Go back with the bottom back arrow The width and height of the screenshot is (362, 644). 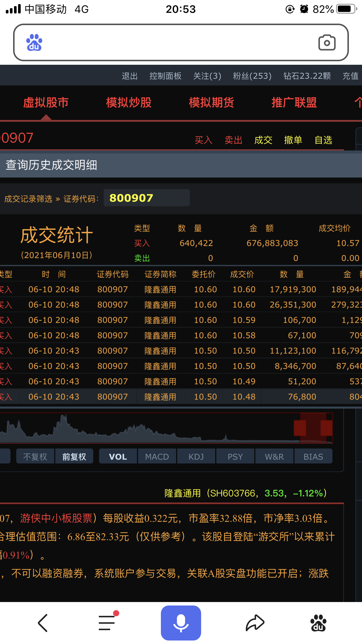tap(43, 623)
